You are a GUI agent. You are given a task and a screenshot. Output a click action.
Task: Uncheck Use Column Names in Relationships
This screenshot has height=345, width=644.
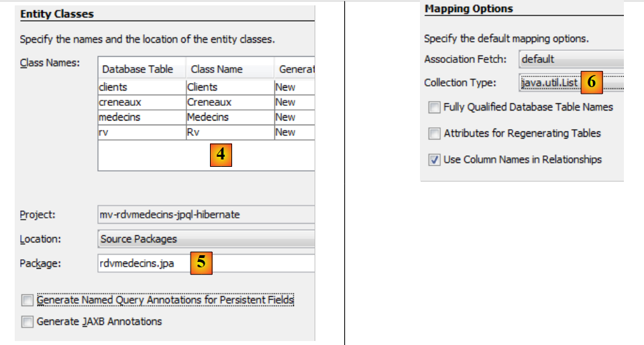435,159
